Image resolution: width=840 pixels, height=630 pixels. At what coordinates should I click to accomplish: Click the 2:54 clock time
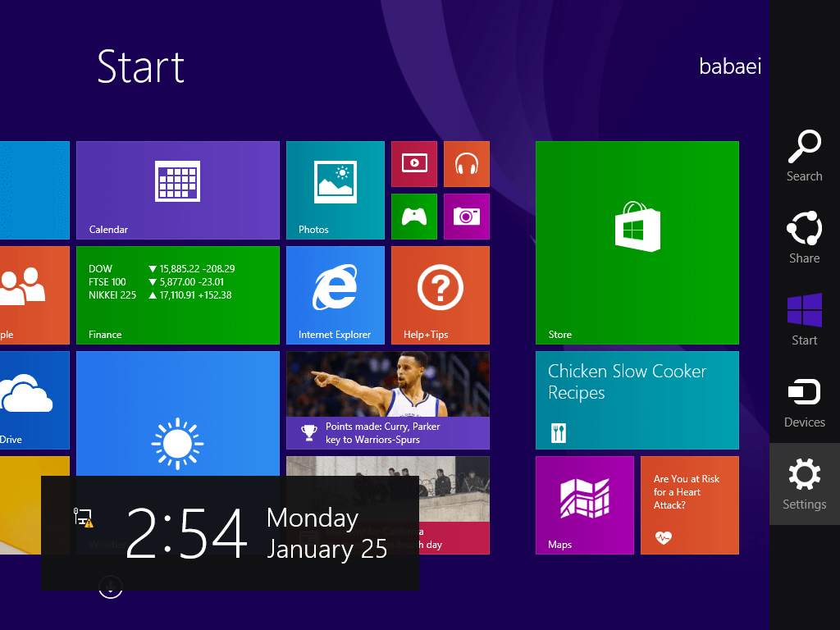coord(186,533)
